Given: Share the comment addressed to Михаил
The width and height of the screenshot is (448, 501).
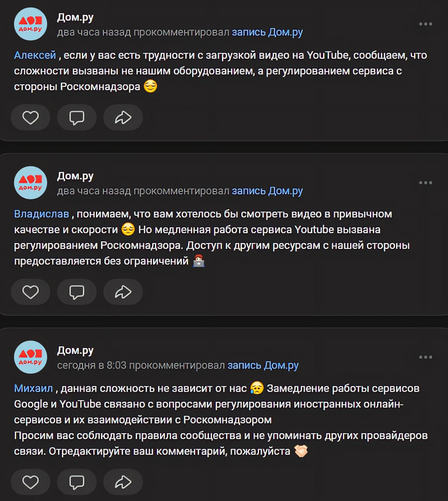Looking at the screenshot, I should point(122,481).
